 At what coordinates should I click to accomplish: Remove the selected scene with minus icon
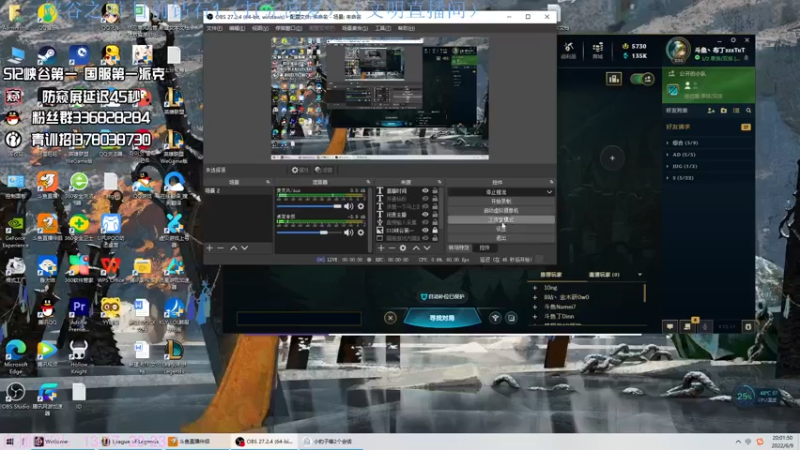click(x=220, y=248)
